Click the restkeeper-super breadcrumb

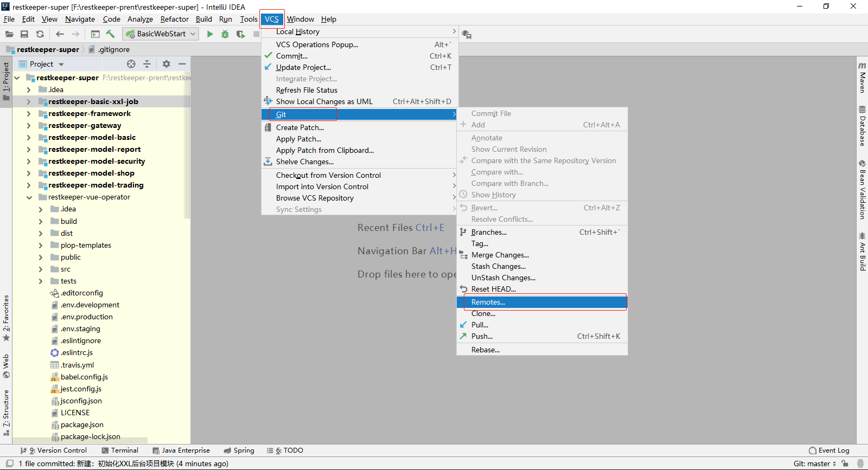tap(43, 49)
